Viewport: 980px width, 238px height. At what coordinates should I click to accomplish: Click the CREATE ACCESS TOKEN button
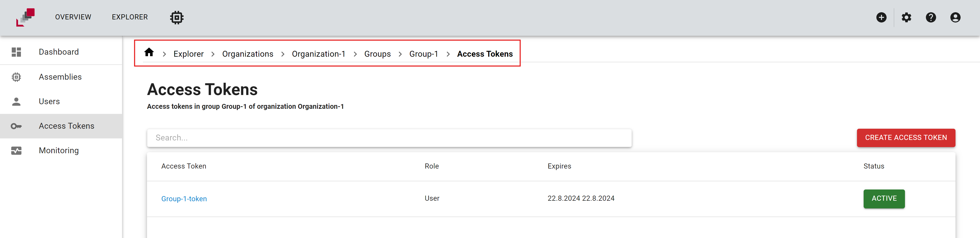coord(906,138)
